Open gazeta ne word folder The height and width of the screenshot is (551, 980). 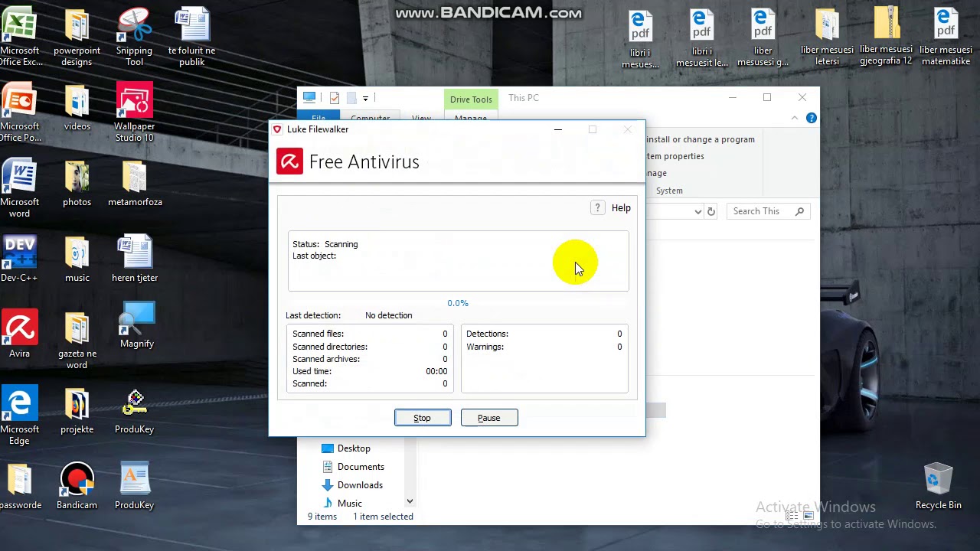pyautogui.click(x=77, y=341)
